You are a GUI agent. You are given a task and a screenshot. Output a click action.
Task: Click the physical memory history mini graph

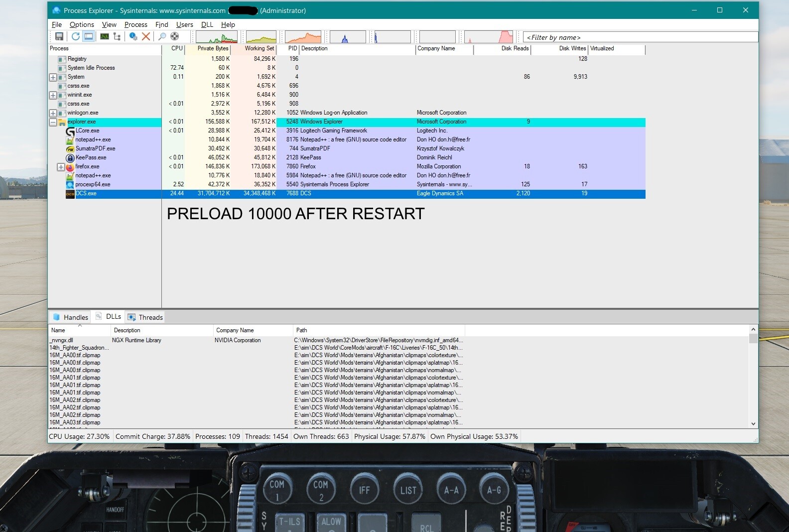pos(303,37)
